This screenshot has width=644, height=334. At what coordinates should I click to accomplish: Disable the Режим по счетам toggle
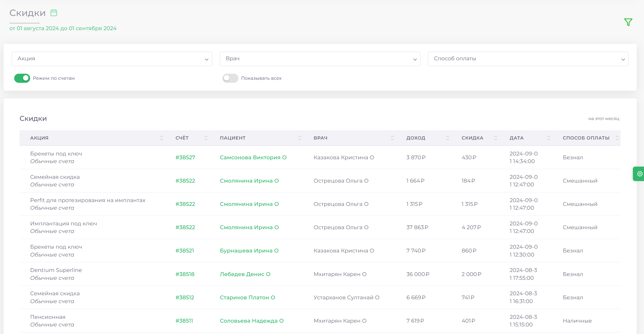point(22,78)
